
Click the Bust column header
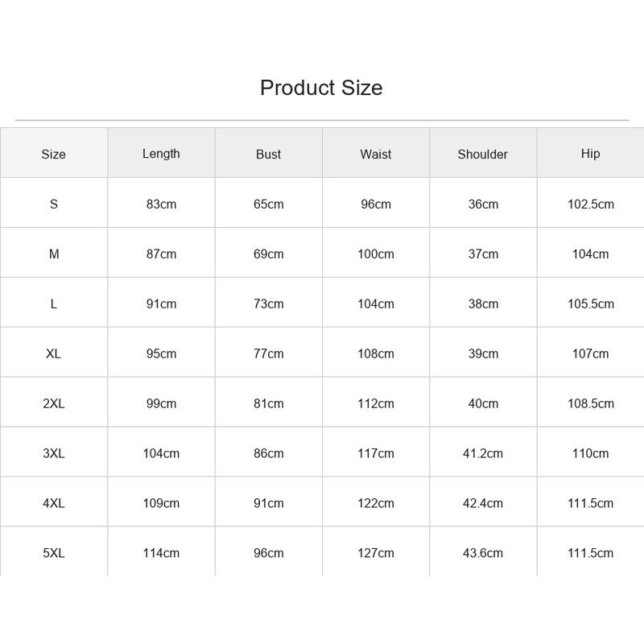tap(268, 154)
